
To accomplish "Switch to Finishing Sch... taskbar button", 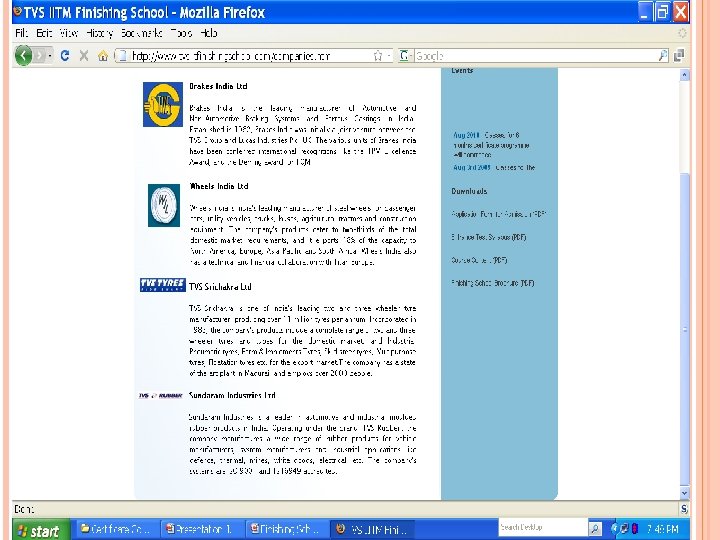I will pos(287,529).
